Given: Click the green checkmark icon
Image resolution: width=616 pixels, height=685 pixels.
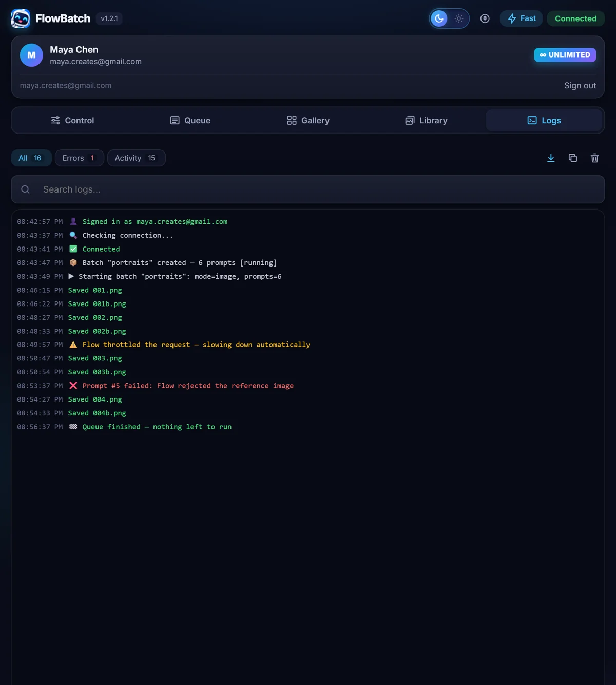Looking at the screenshot, I should coord(73,249).
